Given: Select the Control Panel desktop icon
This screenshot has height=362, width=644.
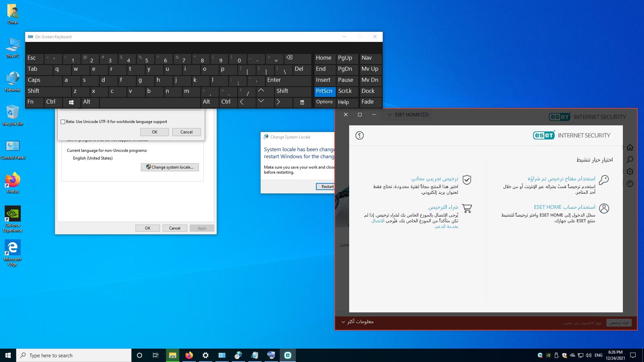Looking at the screenshot, I should [13, 150].
